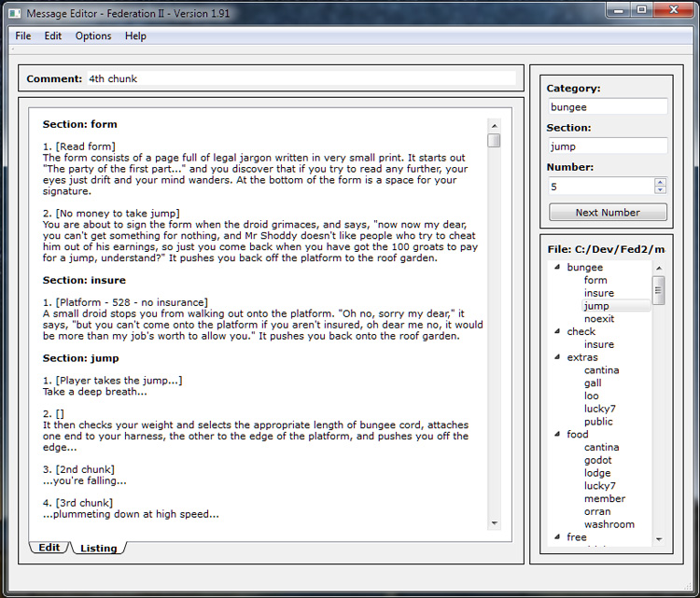Select lucky7 under food in tree

(x=600, y=485)
